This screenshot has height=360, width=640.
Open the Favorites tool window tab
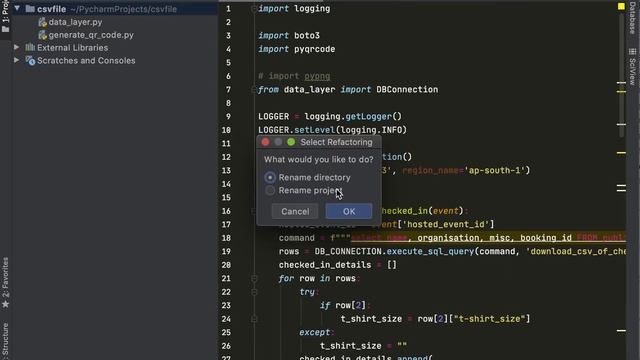coord(5,282)
